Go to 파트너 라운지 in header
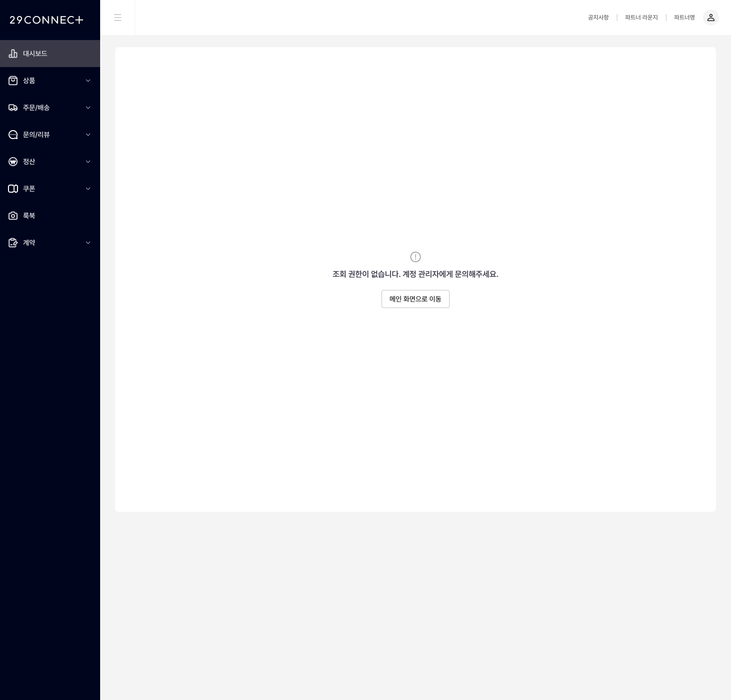This screenshot has height=700, width=731. (641, 18)
